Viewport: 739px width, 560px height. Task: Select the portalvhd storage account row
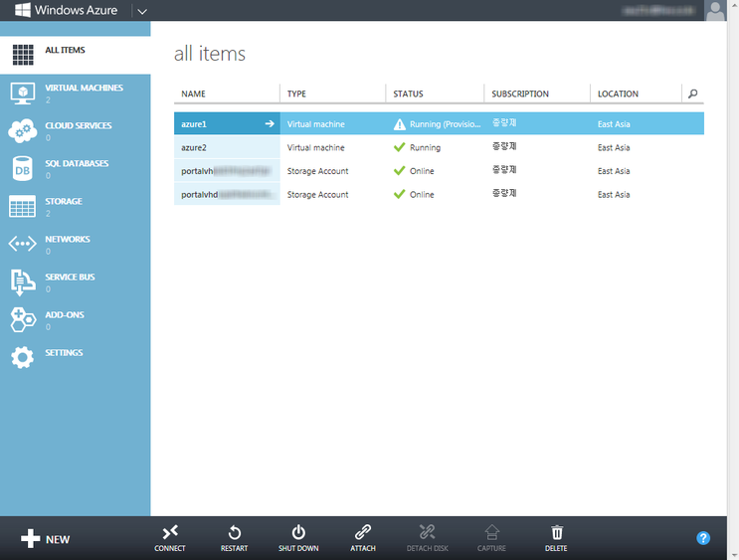pos(439,194)
